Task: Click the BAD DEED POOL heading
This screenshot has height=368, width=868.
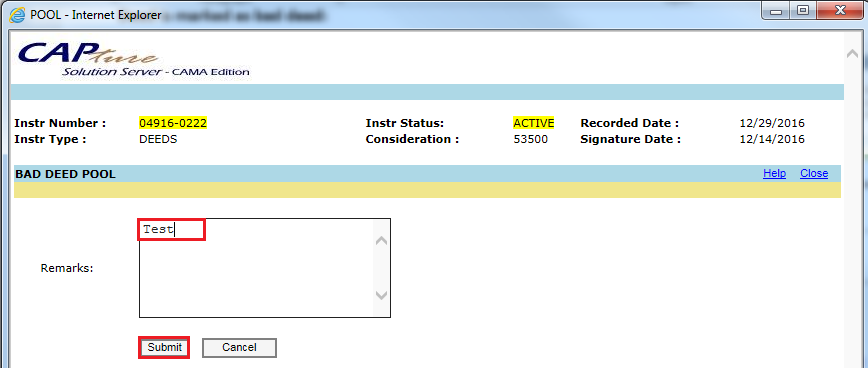Action: [65, 174]
